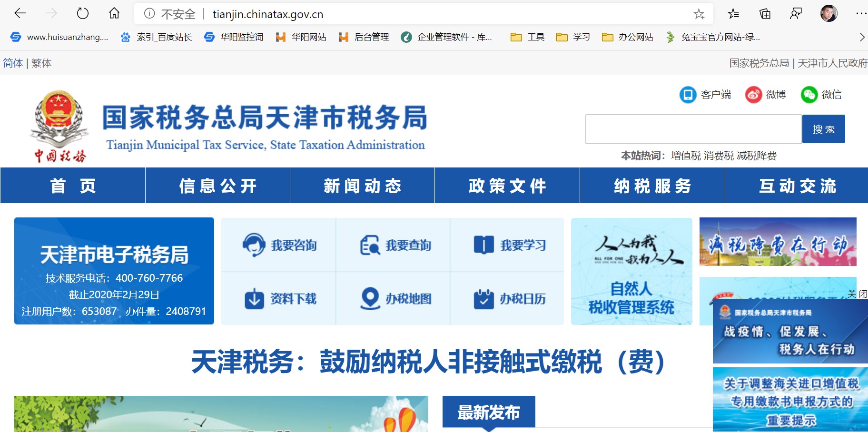Open the 客户端 client icon
Screen dimensions: 868x432
coord(688,95)
